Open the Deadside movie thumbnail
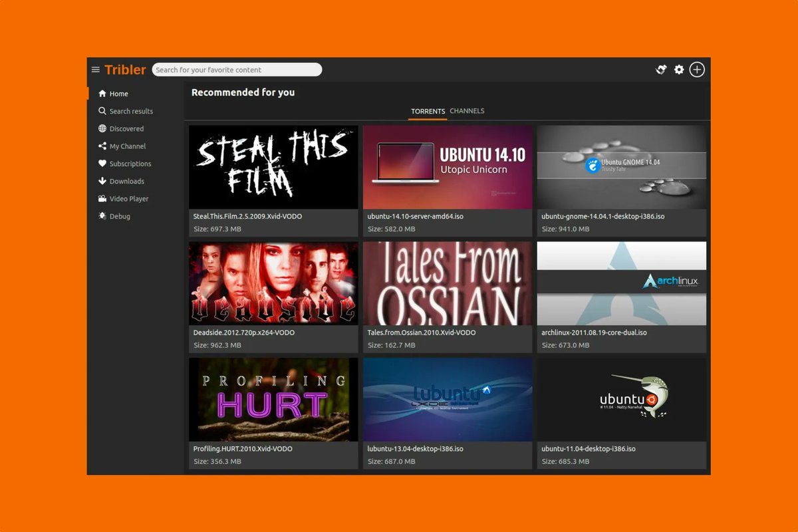Viewport: 798px width, 532px height. pyautogui.click(x=273, y=283)
